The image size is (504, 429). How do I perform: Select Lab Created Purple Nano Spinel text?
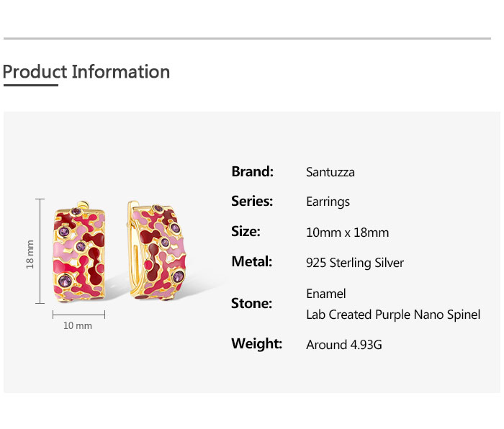pyautogui.click(x=393, y=315)
